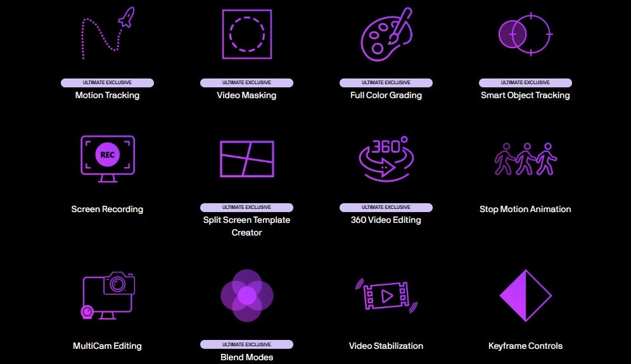631x364 pixels.
Task: Click the Motion Tracking rocket path icon
Action: point(108,34)
